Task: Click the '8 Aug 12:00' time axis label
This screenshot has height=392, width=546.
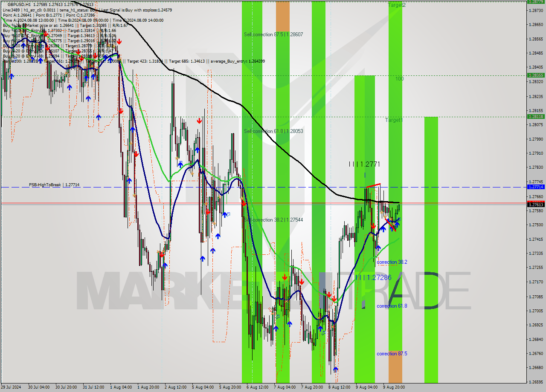Action: (x=339, y=387)
